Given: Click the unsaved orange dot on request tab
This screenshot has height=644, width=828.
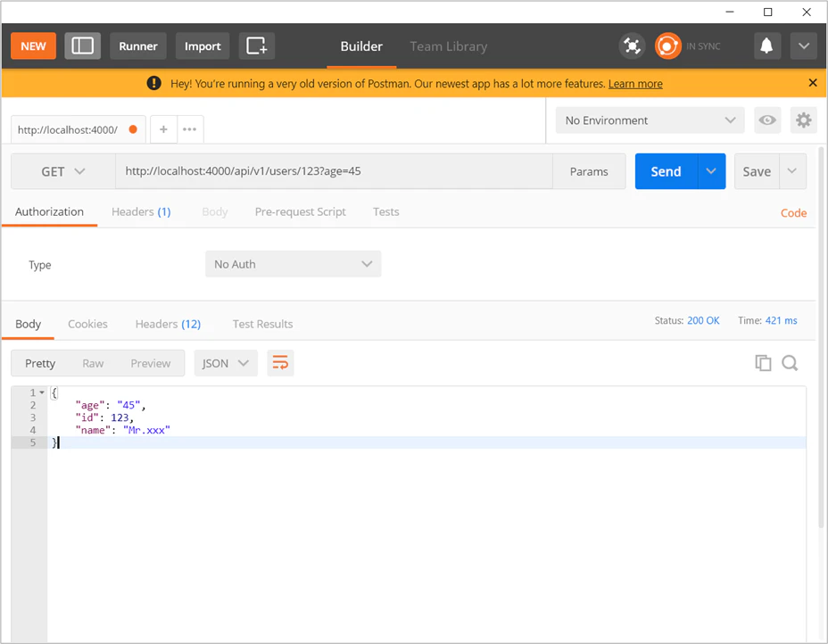Looking at the screenshot, I should (133, 129).
